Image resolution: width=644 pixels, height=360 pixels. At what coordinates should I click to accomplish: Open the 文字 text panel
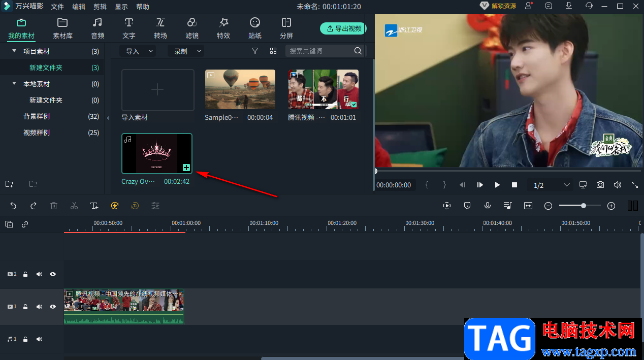point(129,28)
